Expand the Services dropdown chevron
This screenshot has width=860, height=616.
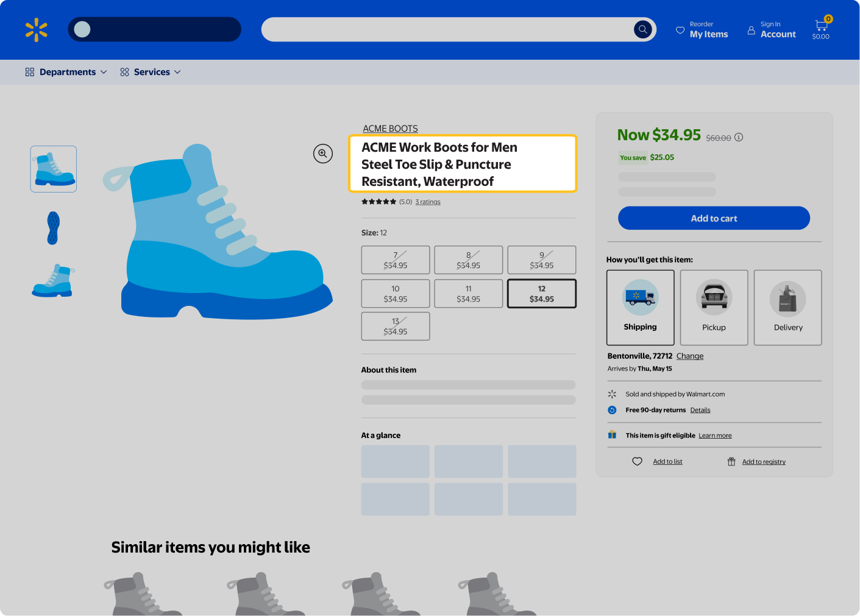coord(177,72)
